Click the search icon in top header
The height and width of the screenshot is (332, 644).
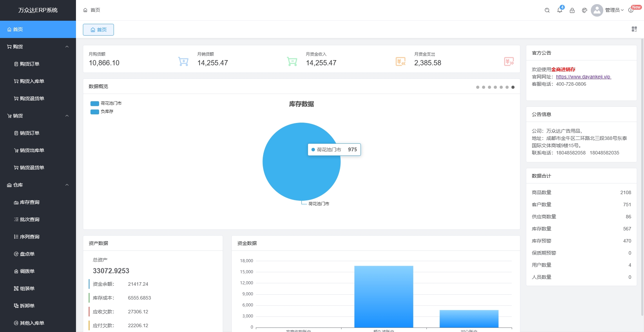[547, 10]
